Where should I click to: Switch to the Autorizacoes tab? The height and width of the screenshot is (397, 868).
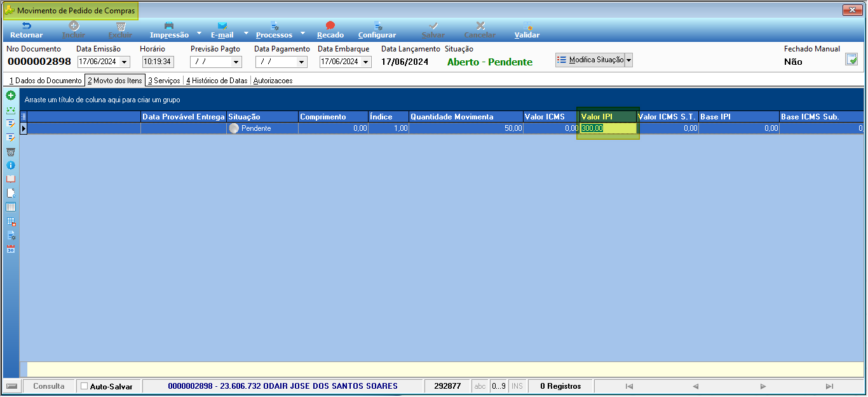click(x=273, y=81)
